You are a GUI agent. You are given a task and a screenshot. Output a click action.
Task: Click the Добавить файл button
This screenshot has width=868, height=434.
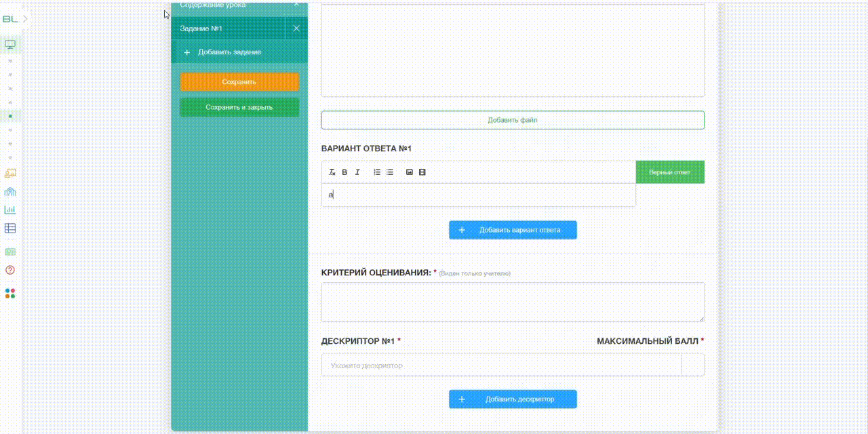pos(513,120)
